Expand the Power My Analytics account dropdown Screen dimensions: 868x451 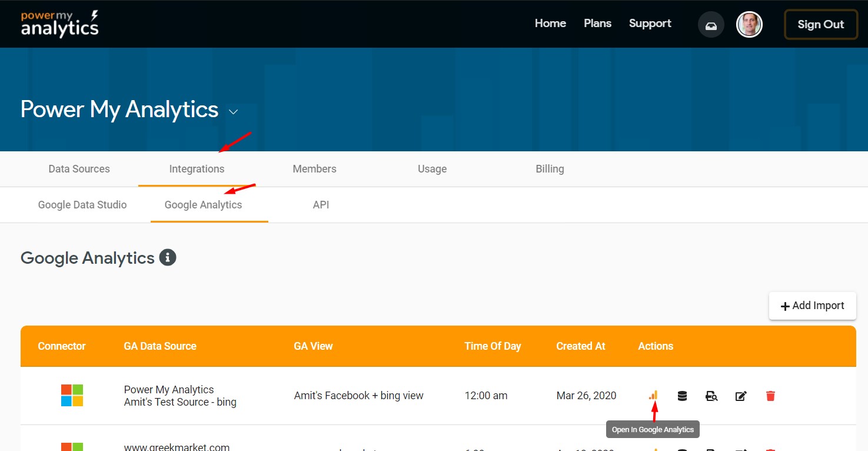tap(233, 111)
